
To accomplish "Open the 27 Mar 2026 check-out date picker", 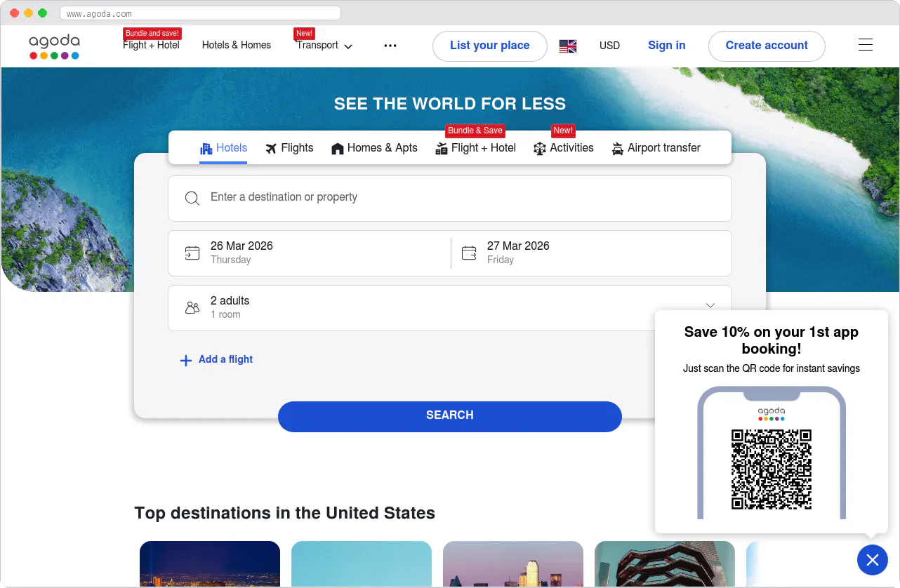I will [x=591, y=253].
